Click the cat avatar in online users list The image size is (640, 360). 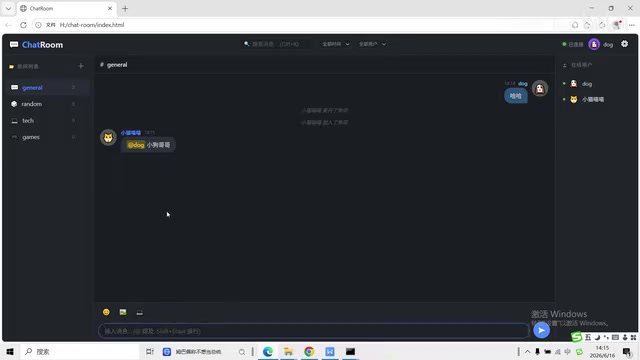[573, 99]
